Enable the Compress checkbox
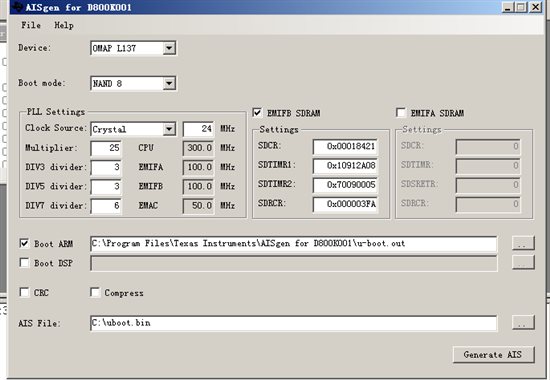Screen dimensions: 550x380 coord(95,292)
